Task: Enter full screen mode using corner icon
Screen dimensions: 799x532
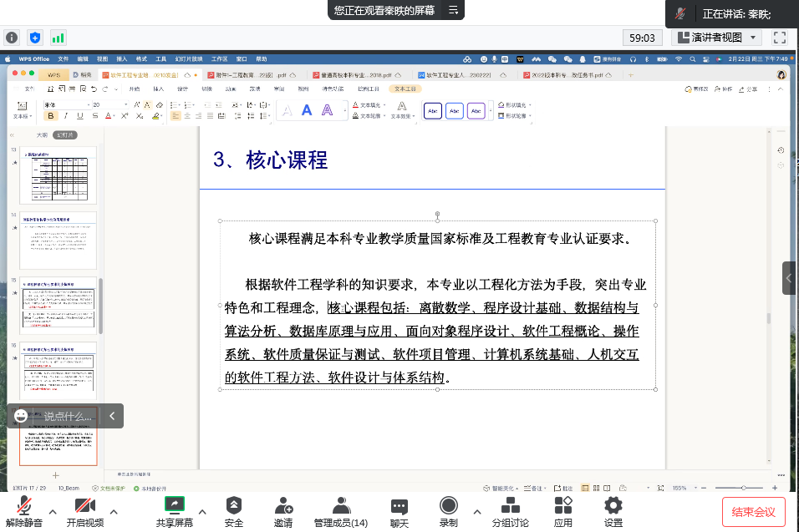Action: click(x=780, y=38)
